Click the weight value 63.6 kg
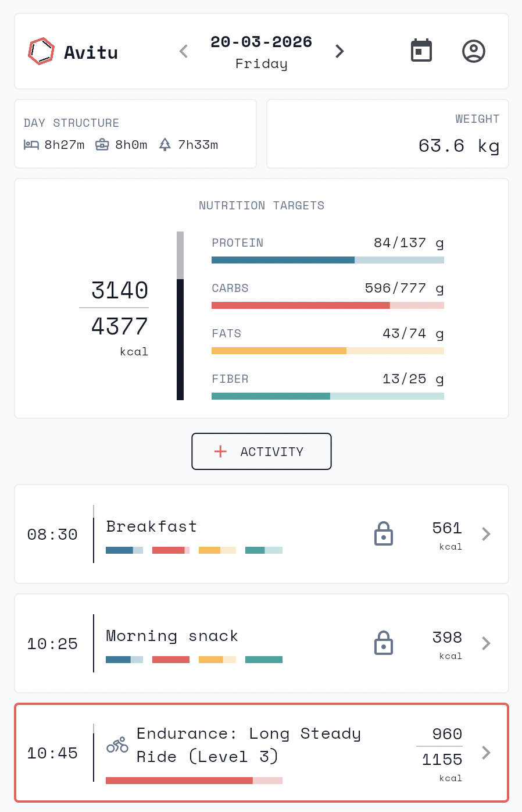The height and width of the screenshot is (812, 522). coord(459,145)
